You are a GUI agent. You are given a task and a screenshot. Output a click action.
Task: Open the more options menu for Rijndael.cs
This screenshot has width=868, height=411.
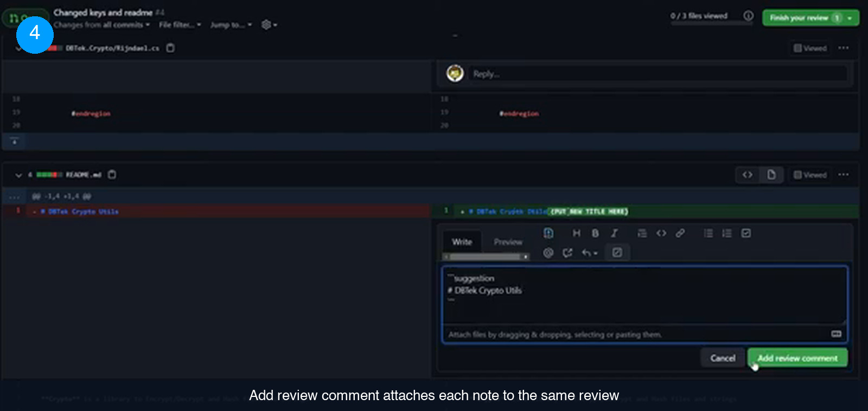pos(843,48)
